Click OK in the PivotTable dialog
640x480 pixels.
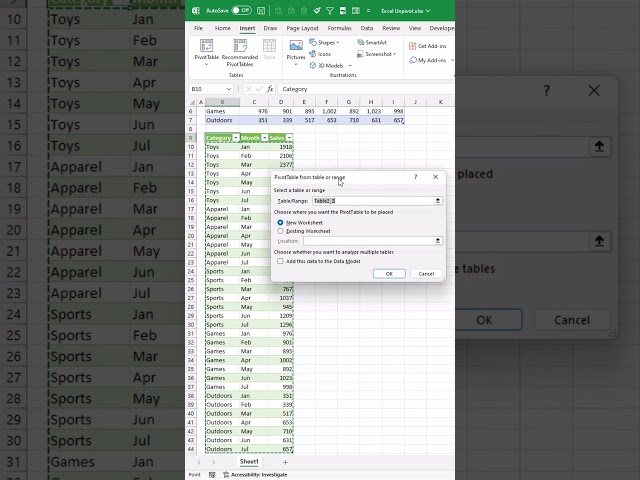click(x=389, y=274)
